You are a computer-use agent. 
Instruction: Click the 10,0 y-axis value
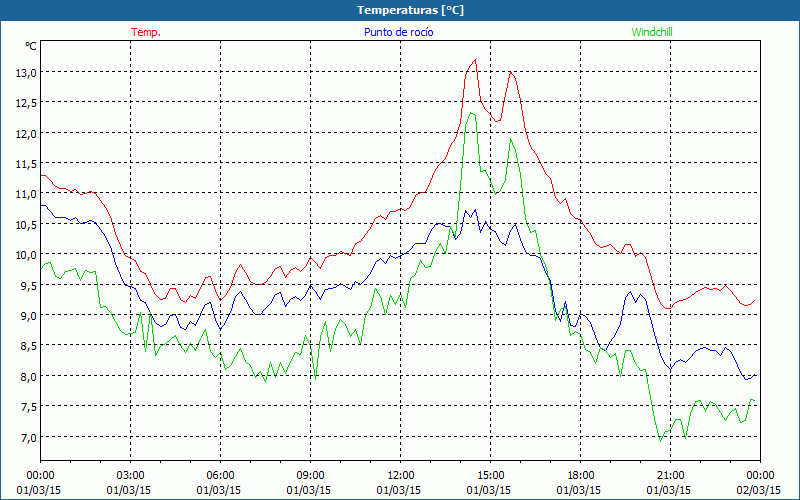26,255
